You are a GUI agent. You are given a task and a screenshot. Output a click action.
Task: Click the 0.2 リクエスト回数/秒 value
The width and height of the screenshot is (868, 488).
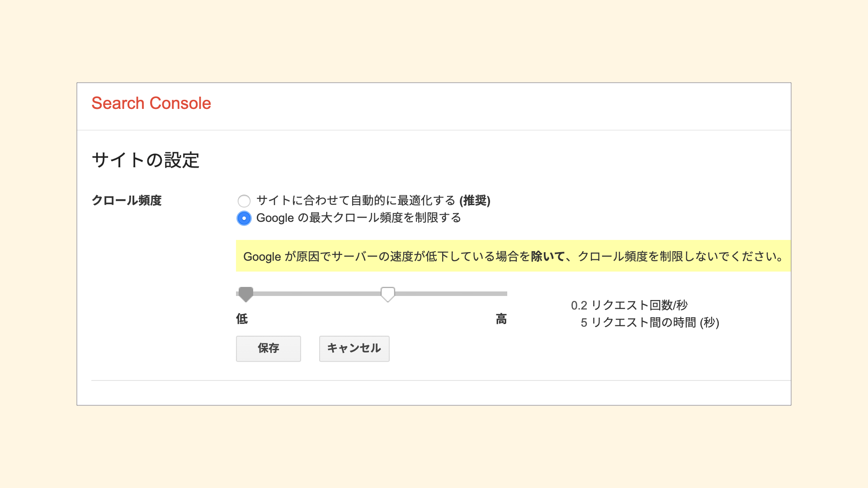coord(629,305)
